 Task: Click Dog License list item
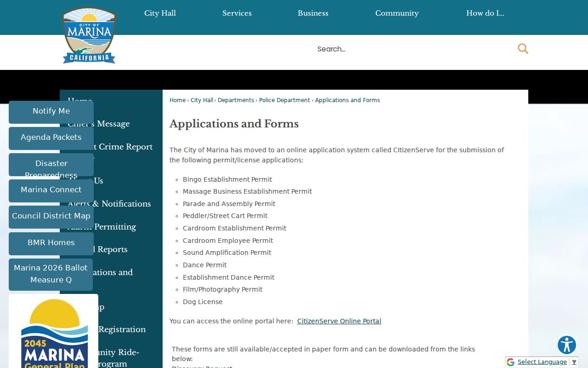203,302
